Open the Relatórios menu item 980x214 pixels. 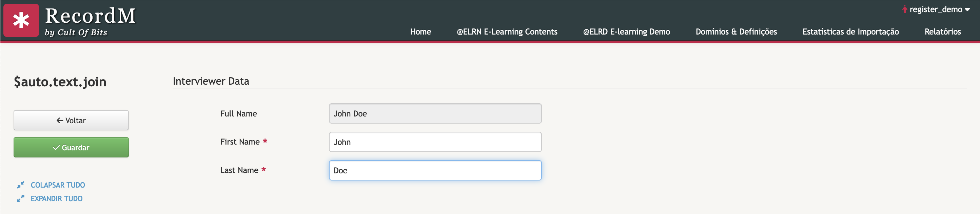point(942,31)
